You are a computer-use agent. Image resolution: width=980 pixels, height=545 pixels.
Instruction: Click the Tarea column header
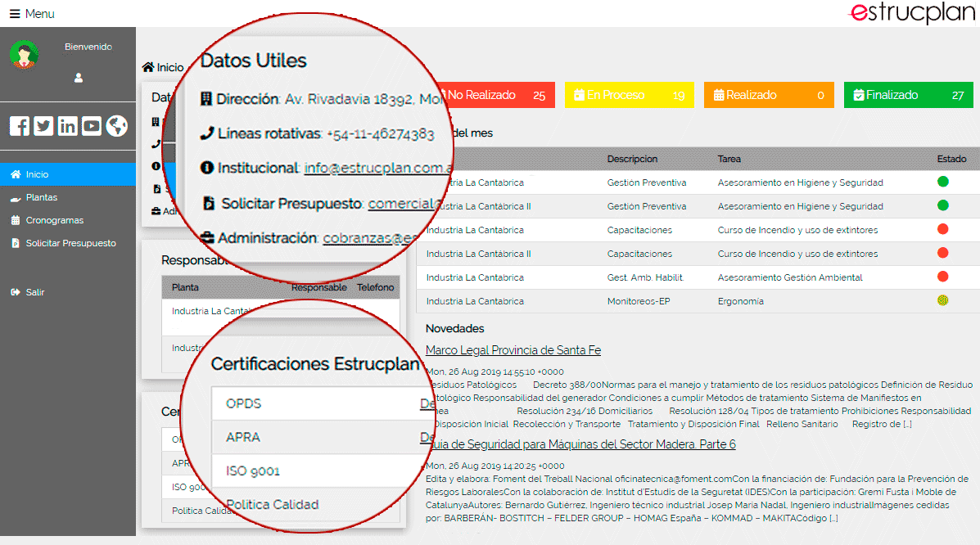point(729,160)
